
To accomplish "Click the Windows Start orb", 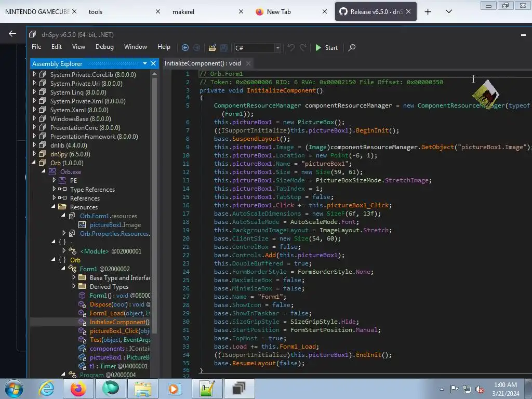I will point(14,389).
